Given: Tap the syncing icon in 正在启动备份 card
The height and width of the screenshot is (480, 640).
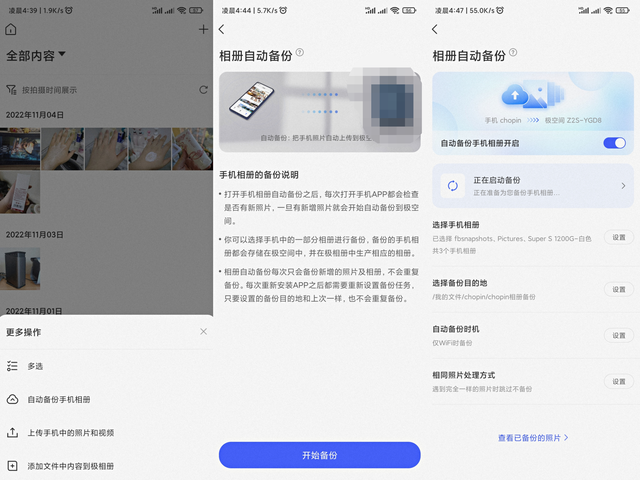Looking at the screenshot, I should tap(453, 186).
